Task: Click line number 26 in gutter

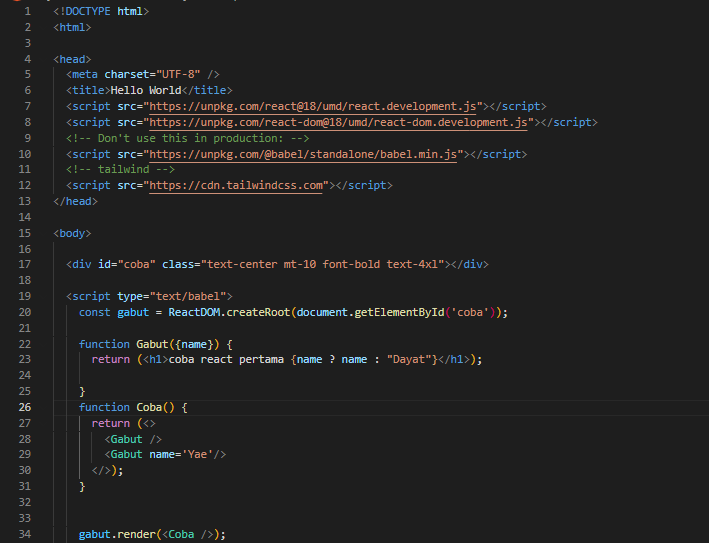Action: [25, 407]
